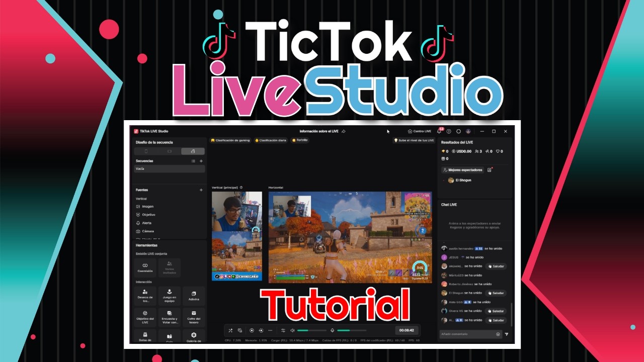
Task: Open the Coemisión tool
Action: (145, 267)
